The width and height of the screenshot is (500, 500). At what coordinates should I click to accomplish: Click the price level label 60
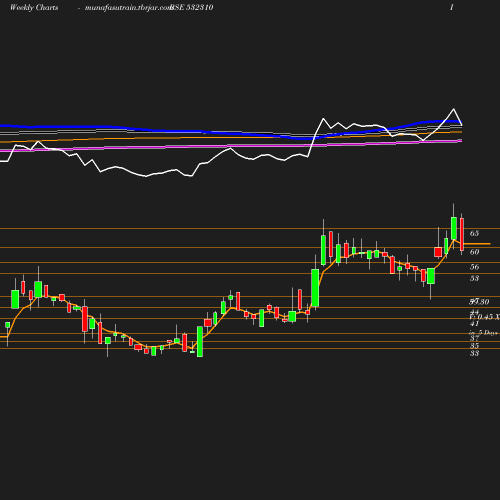[x=474, y=252]
